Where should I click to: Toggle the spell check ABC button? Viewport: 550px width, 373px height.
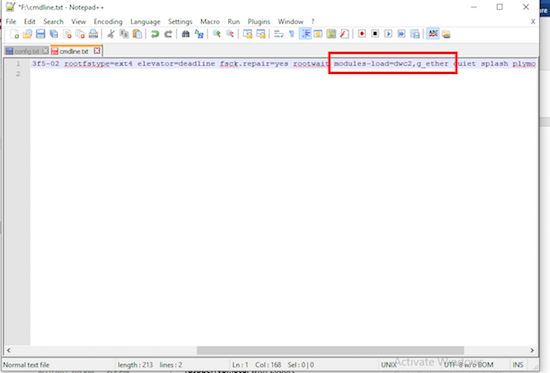tap(433, 34)
